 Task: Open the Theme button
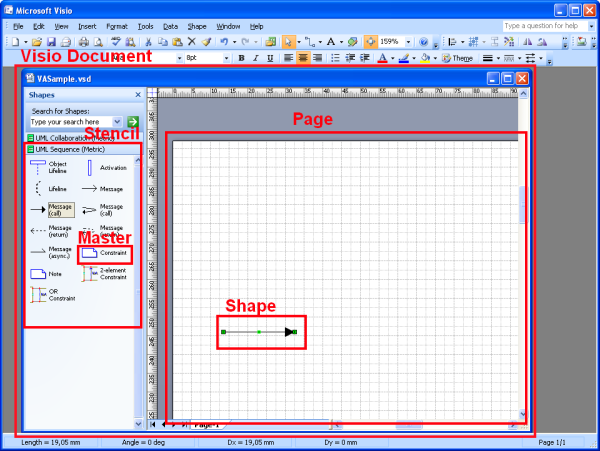point(458,58)
